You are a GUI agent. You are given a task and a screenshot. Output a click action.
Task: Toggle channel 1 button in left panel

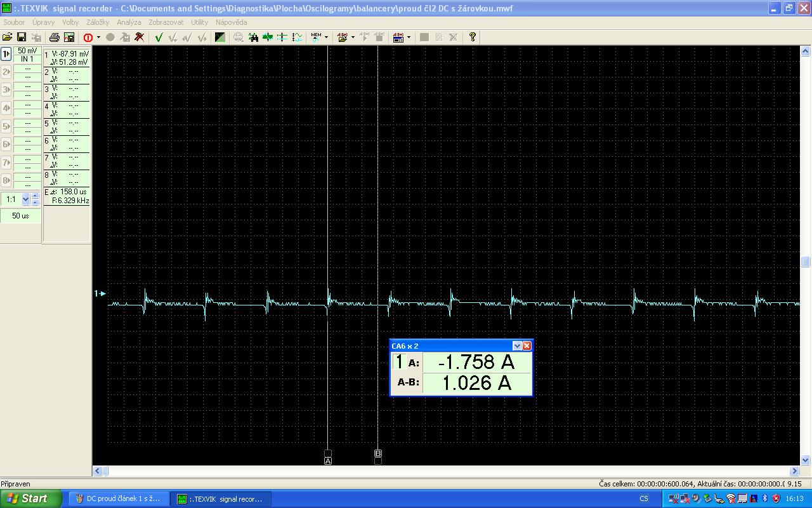[x=6, y=54]
